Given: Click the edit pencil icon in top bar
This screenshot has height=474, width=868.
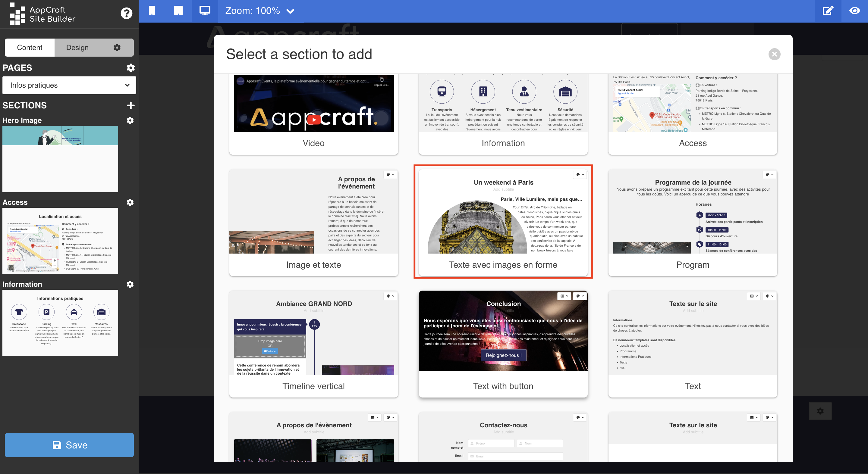Looking at the screenshot, I should coord(828,11).
